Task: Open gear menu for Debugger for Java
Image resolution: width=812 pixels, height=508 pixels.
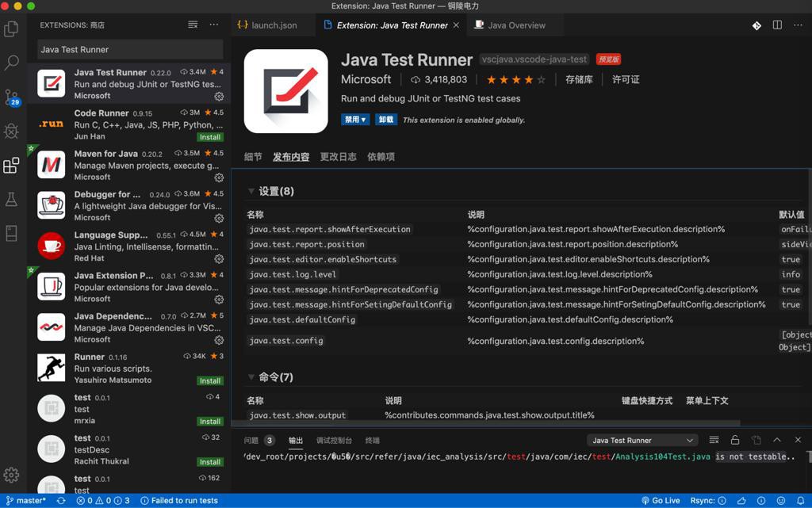Action: 219,218
